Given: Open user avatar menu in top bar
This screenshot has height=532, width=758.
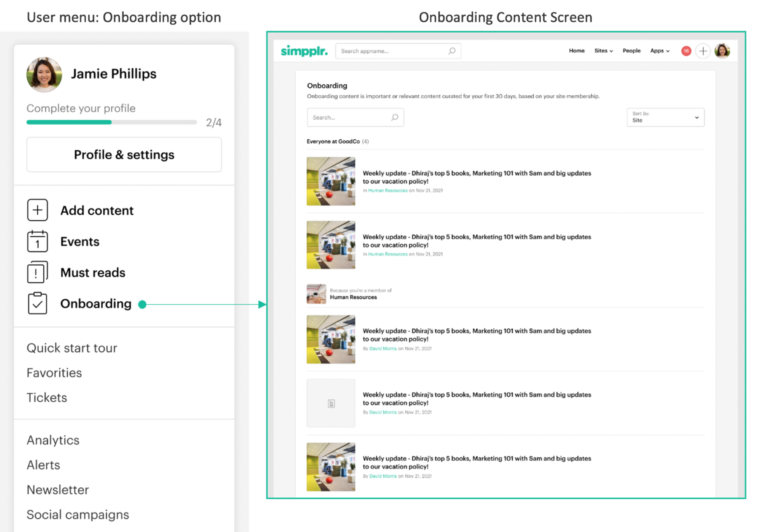Looking at the screenshot, I should tap(722, 51).
